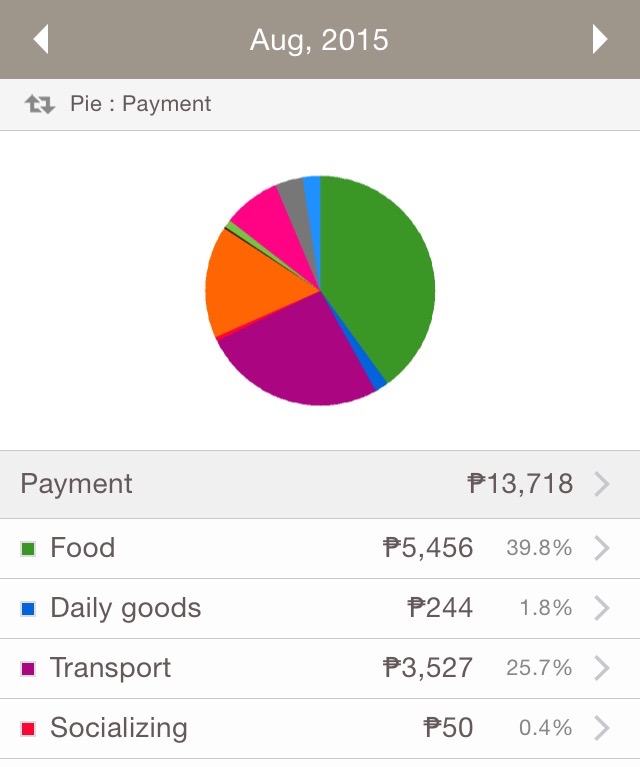Tap the blue Daily goods swatch
Screen dimensions: 640x767
coord(28,609)
